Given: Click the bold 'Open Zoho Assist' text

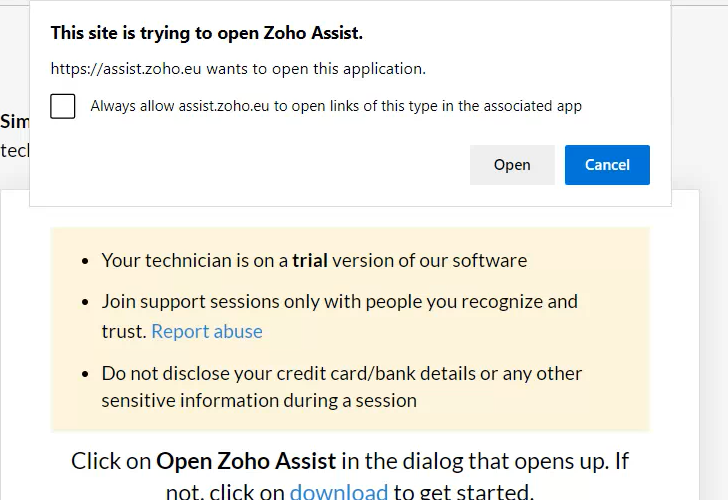Looking at the screenshot, I should click(x=246, y=461).
